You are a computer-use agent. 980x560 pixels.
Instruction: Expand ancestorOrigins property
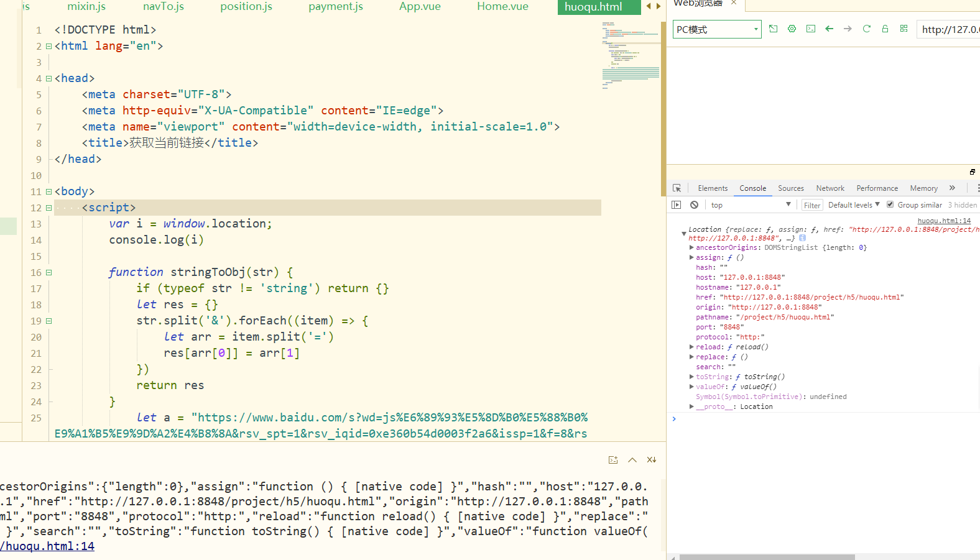pos(691,247)
